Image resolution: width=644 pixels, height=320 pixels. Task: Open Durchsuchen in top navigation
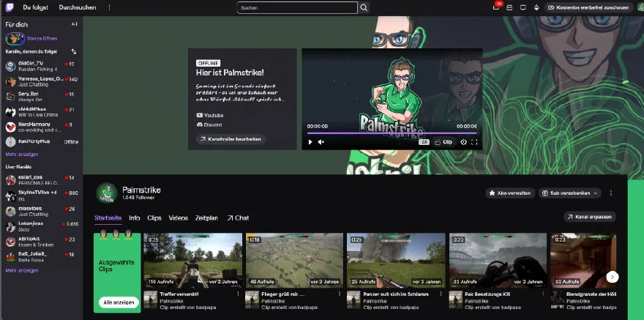tap(78, 7)
